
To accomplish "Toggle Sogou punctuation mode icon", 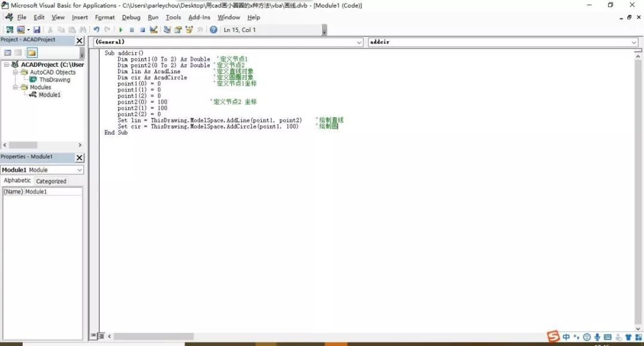I will coord(577,337).
